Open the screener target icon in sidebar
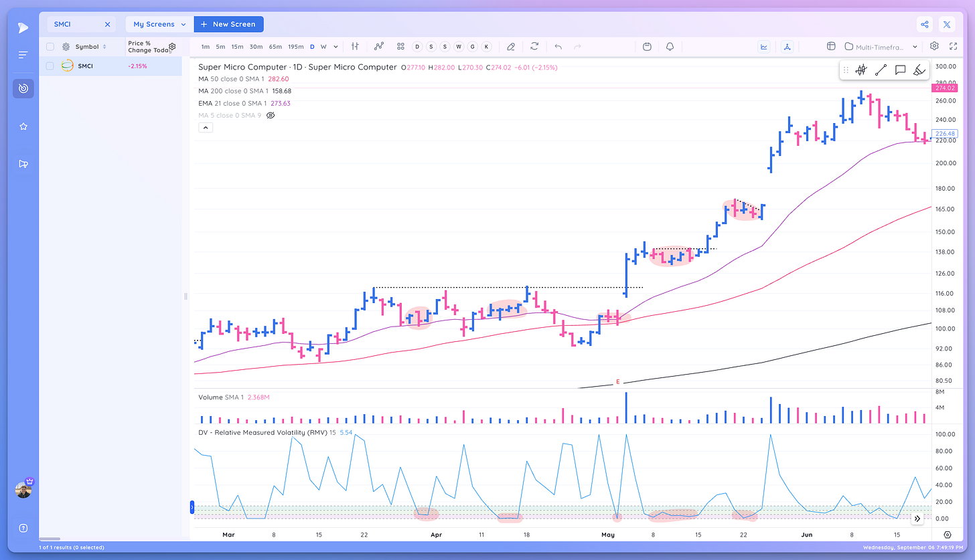Viewport: 975px width, 560px height. pyautogui.click(x=23, y=88)
